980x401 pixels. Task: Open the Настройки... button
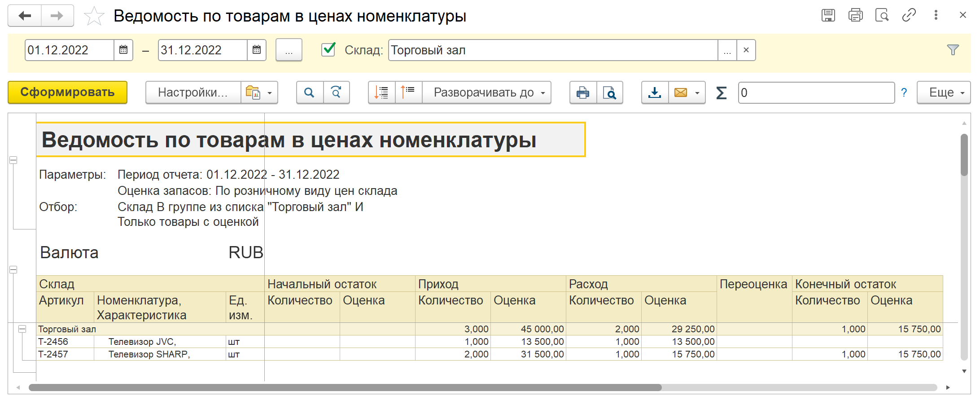point(193,93)
